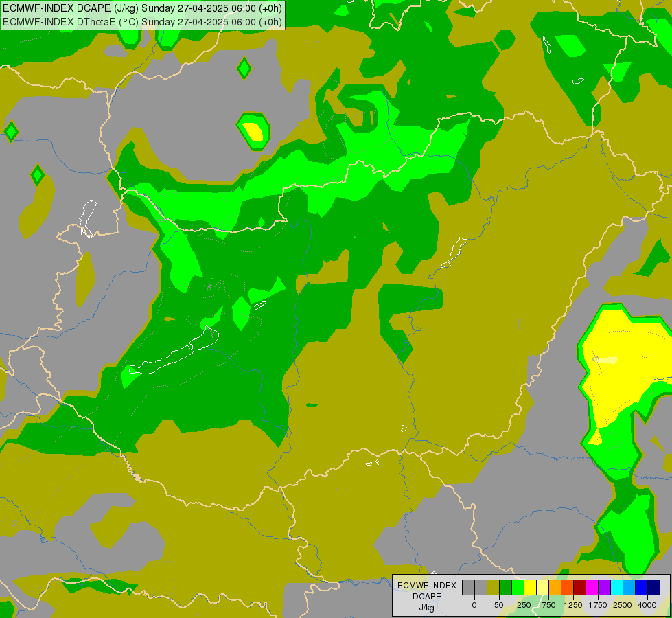Image resolution: width=672 pixels, height=618 pixels.
Task: Click the legend DCAPE label
Action: (x=427, y=597)
